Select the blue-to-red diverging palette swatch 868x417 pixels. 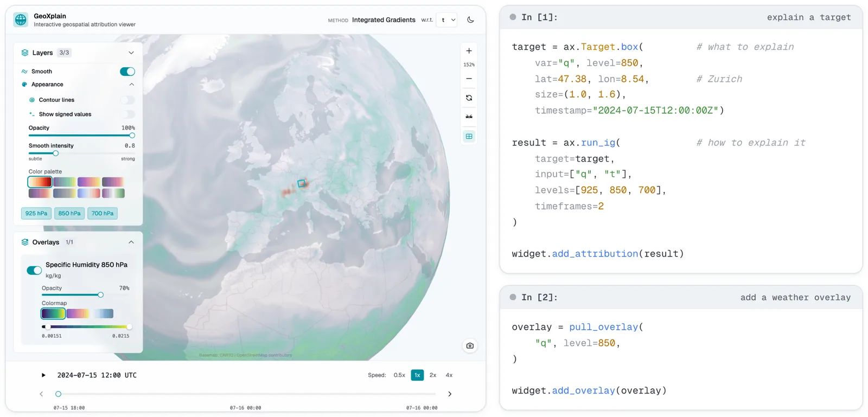point(89,193)
